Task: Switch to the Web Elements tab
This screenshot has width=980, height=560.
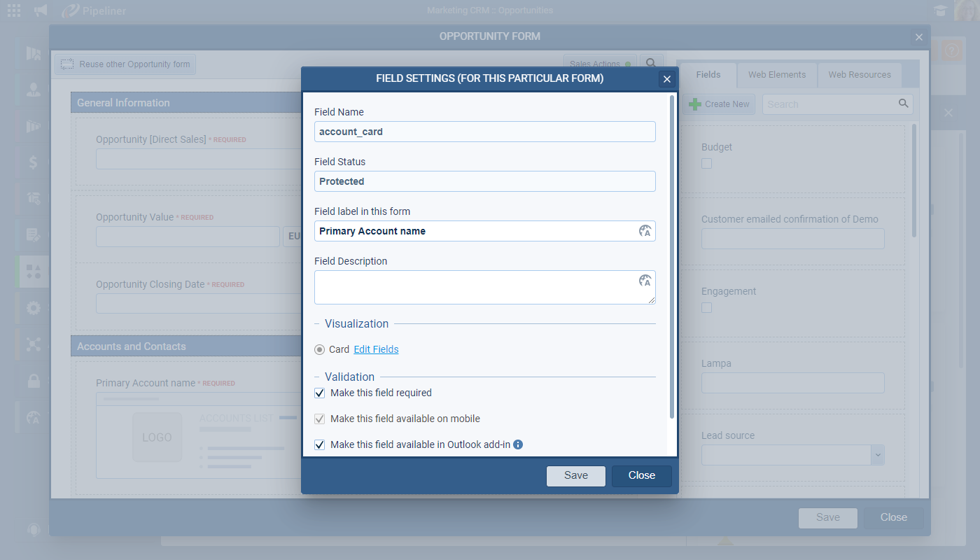Action: coord(777,75)
